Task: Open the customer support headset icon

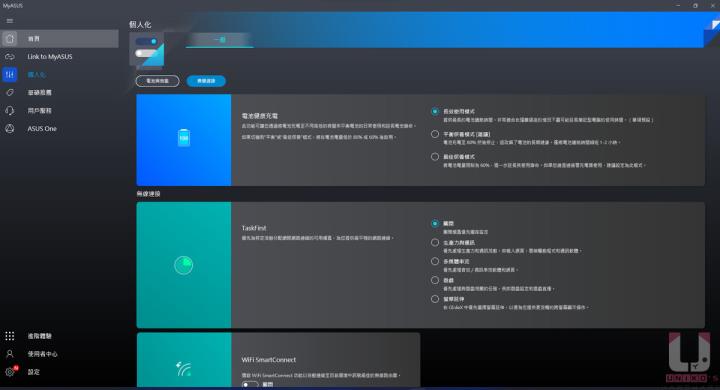Action: [x=10, y=111]
